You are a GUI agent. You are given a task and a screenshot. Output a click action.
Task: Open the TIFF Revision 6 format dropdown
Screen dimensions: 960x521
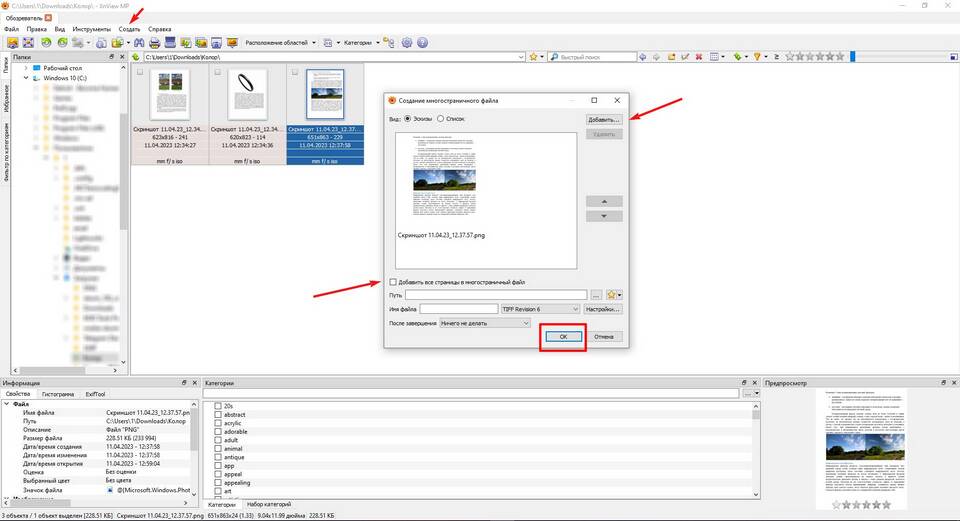pyautogui.click(x=540, y=309)
